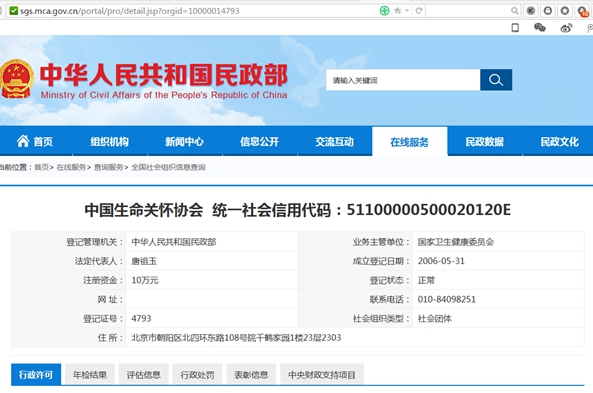The image size is (593, 393).
Task: Click the 中华人民共和国民政部 site title banner
Action: (164, 75)
